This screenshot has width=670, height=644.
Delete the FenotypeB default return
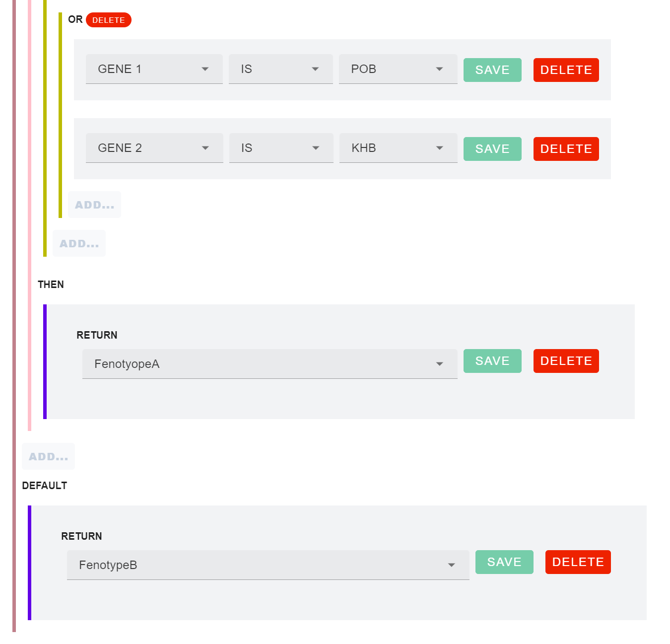pos(578,562)
